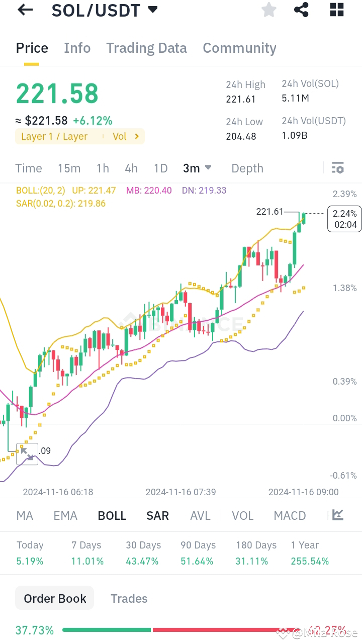The height and width of the screenshot is (644, 362).
Task: Open the trading pairs grid icon
Action: tap(336, 10)
